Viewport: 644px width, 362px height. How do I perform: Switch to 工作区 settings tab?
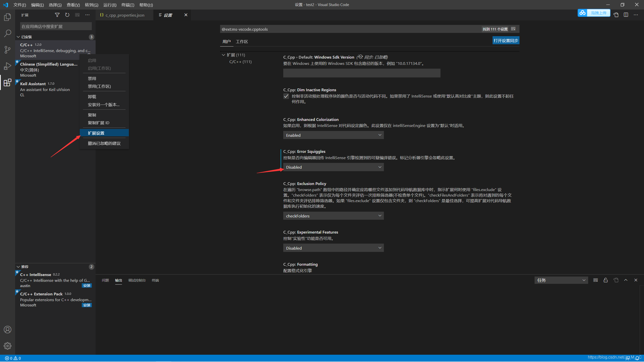pyautogui.click(x=242, y=41)
